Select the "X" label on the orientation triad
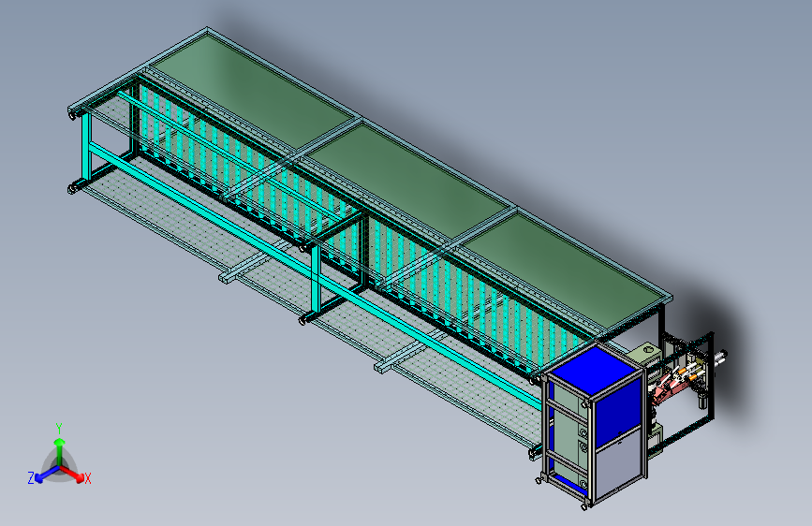The height and width of the screenshot is (526, 812). point(87,479)
